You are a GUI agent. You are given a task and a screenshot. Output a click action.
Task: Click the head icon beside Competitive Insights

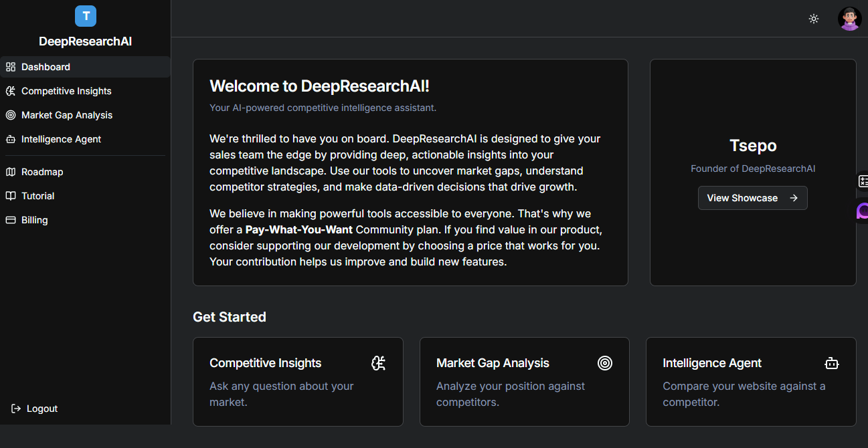(10, 90)
